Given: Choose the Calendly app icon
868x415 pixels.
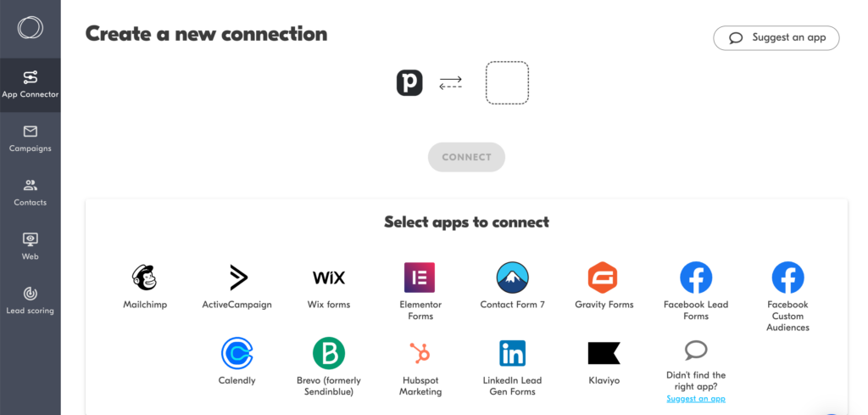Looking at the screenshot, I should [x=237, y=352].
